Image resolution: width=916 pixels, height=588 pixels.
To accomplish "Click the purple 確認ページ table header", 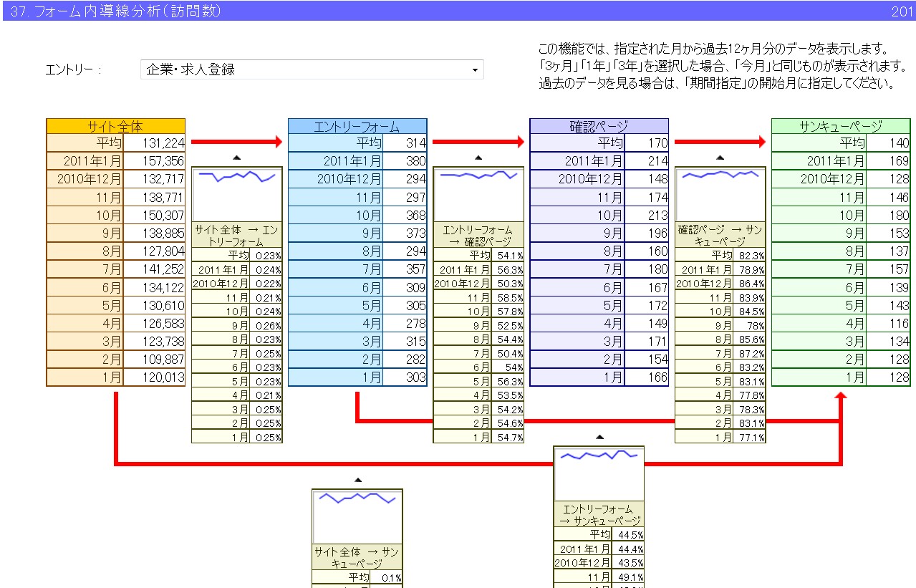I will 599,127.
